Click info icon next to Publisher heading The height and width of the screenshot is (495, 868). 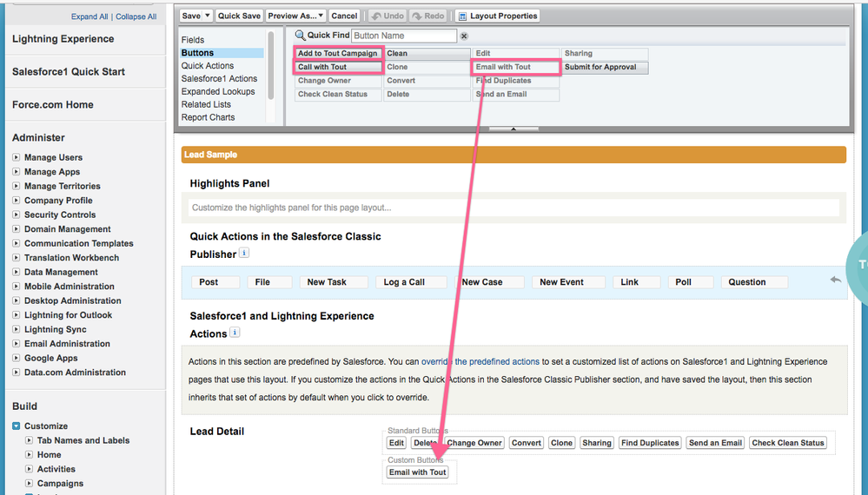[x=244, y=254]
